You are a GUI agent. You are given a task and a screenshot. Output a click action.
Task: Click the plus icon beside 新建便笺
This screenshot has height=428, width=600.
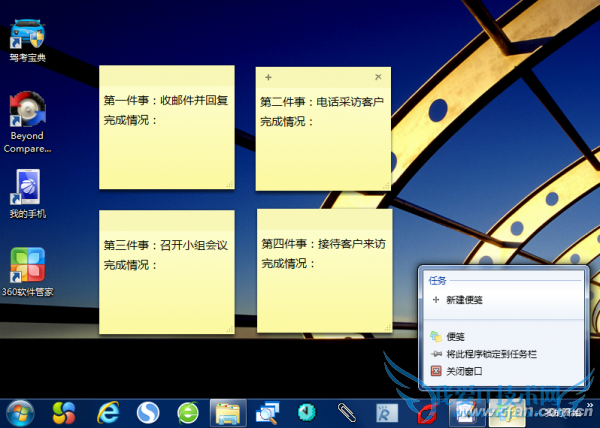436,300
